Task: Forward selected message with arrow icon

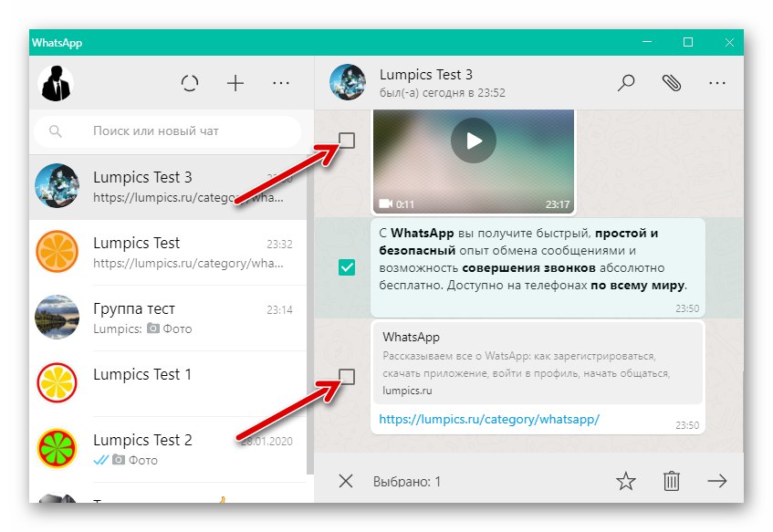Action: pyautogui.click(x=717, y=481)
